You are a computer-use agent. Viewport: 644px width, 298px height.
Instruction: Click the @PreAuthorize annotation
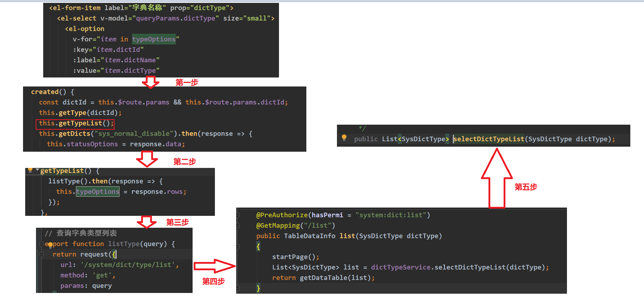pos(282,215)
